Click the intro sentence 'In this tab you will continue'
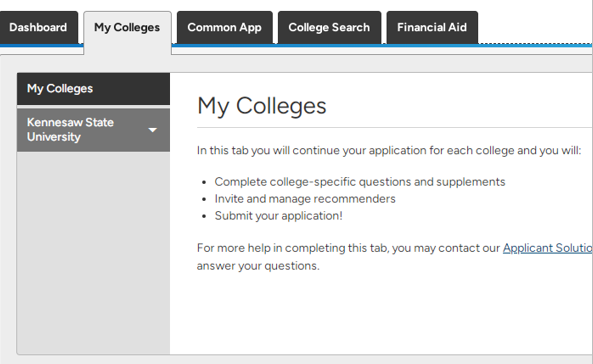This screenshot has height=364, width=593. click(389, 151)
